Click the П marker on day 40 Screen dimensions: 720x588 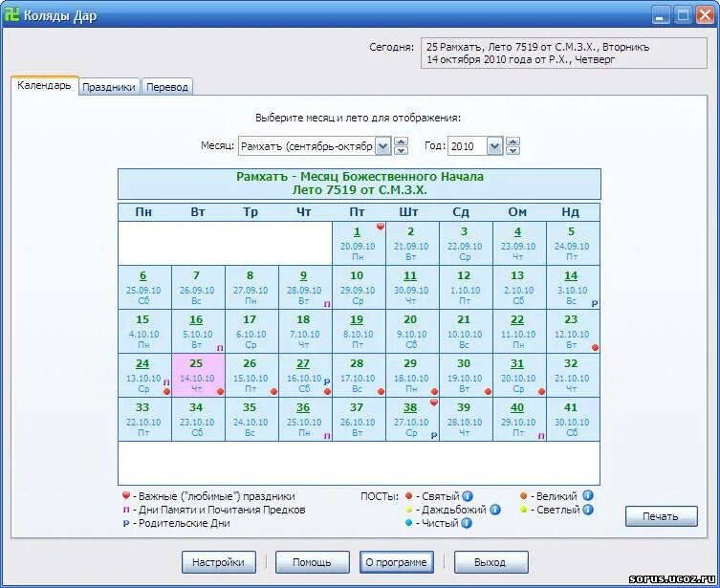tap(541, 436)
